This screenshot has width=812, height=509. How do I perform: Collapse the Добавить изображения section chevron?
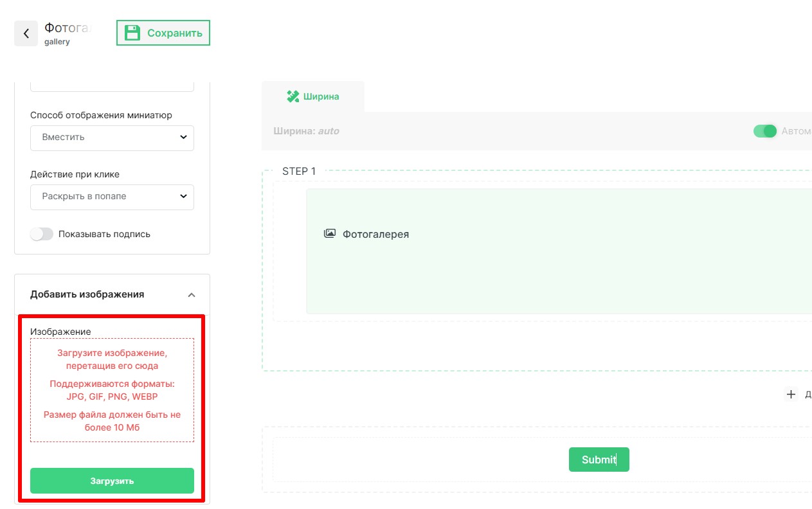tap(191, 295)
